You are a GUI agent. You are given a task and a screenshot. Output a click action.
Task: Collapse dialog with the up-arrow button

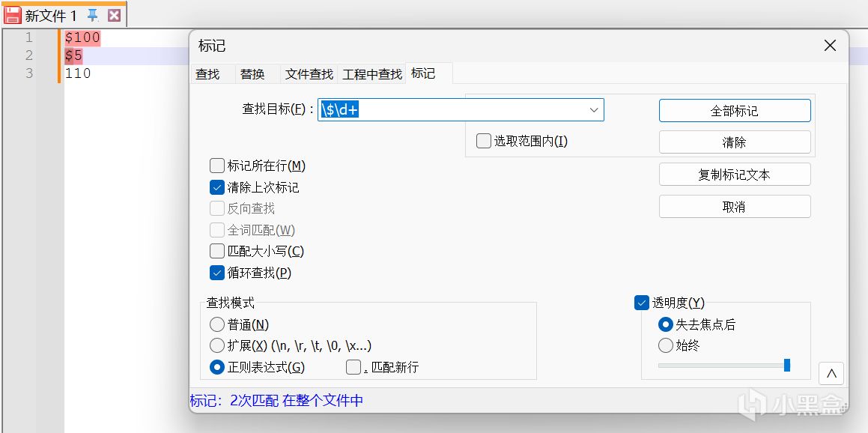(831, 372)
